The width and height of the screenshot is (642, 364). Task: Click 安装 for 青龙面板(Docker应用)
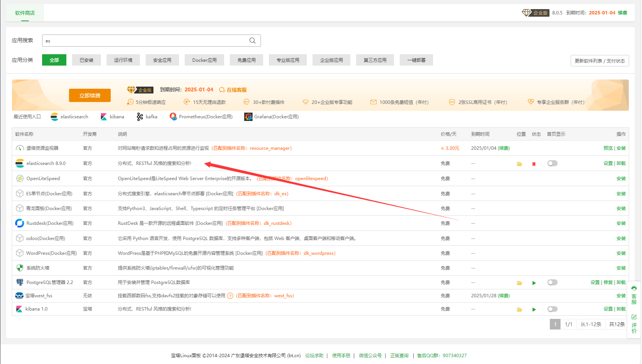(x=621, y=209)
